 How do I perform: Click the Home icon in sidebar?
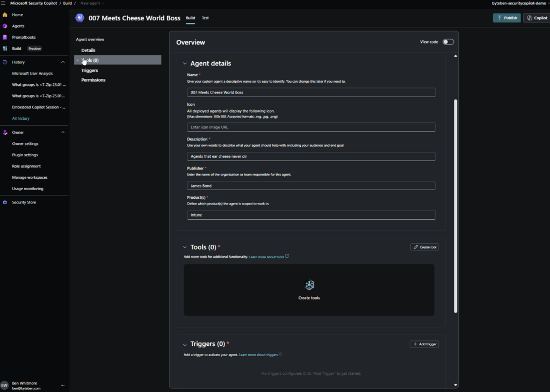point(5,14)
